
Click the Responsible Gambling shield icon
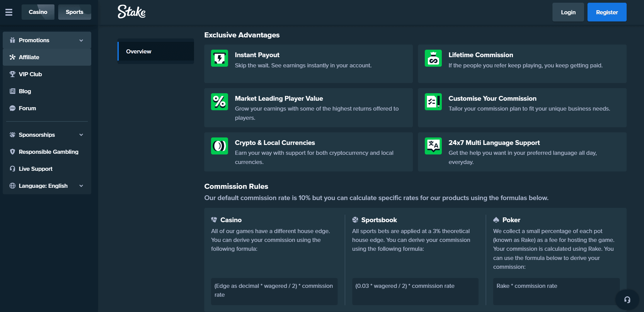pyautogui.click(x=13, y=152)
